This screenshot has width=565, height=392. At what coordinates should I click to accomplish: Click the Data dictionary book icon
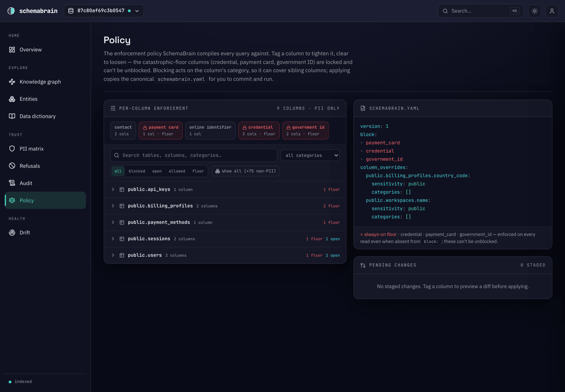pos(12,116)
